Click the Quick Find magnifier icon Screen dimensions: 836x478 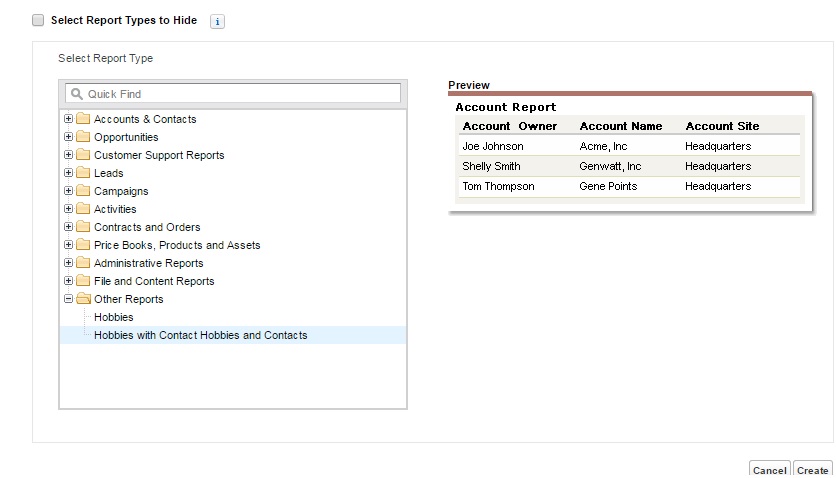click(x=76, y=94)
